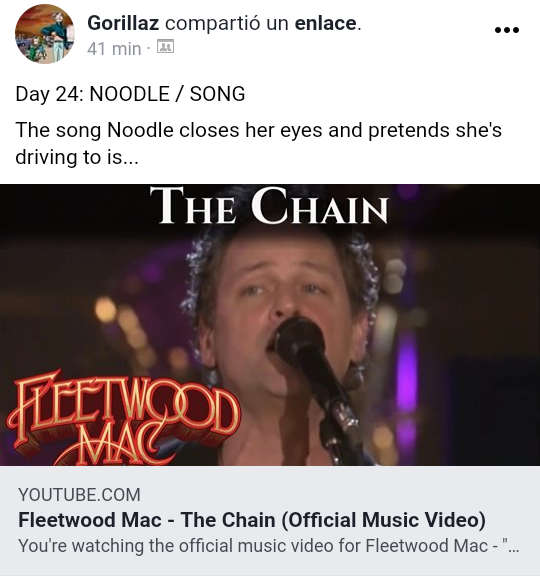540x576 pixels.
Task: Click the Fleetwood Mac logo on the thumbnail
Action: tap(123, 418)
